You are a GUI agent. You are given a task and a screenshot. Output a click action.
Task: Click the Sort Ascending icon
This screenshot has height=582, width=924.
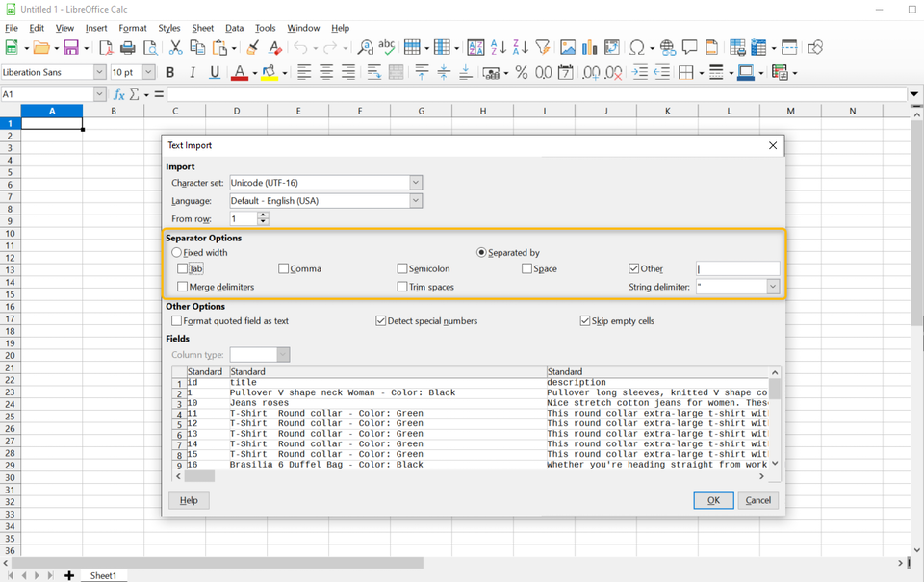coord(499,47)
